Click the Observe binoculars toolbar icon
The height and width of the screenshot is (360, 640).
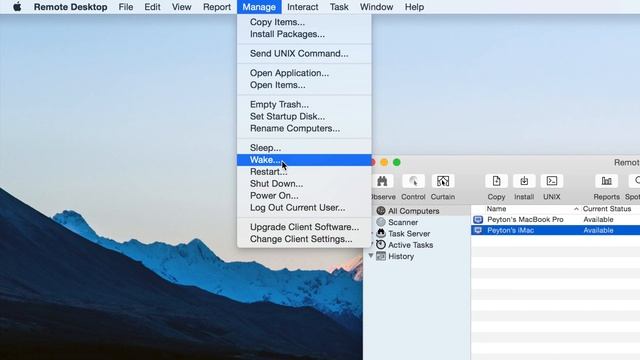click(x=382, y=181)
